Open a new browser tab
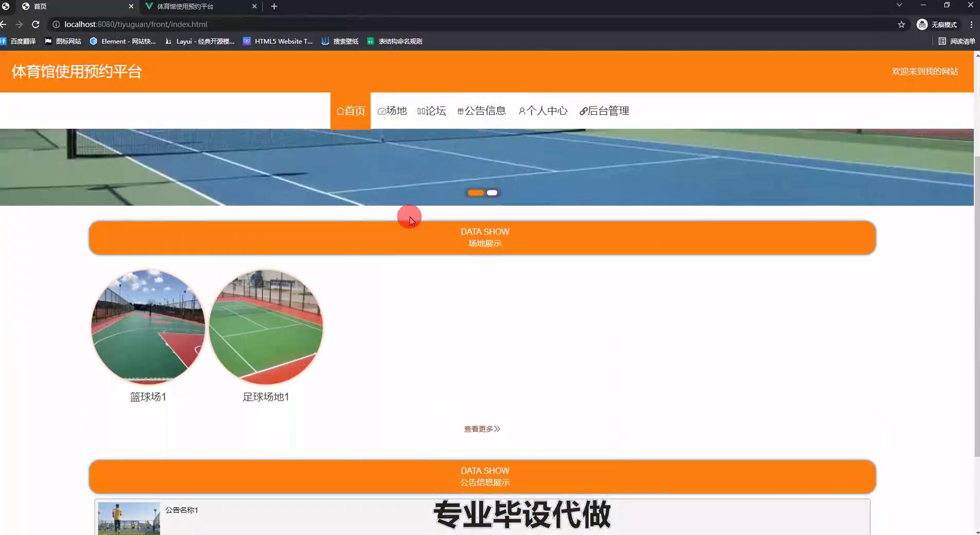 274,6
